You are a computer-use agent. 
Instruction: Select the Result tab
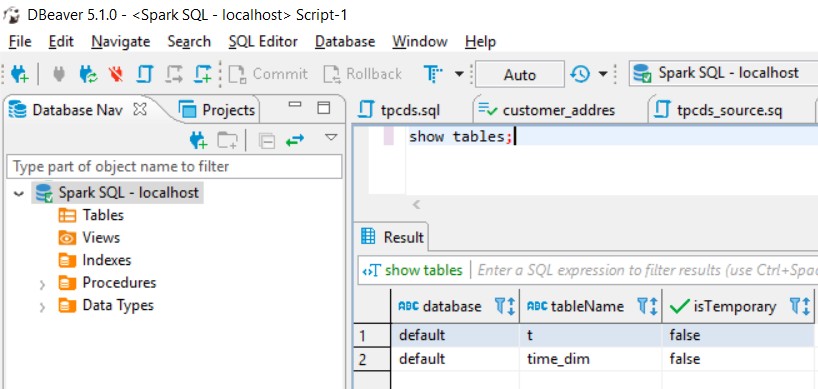tap(392, 237)
